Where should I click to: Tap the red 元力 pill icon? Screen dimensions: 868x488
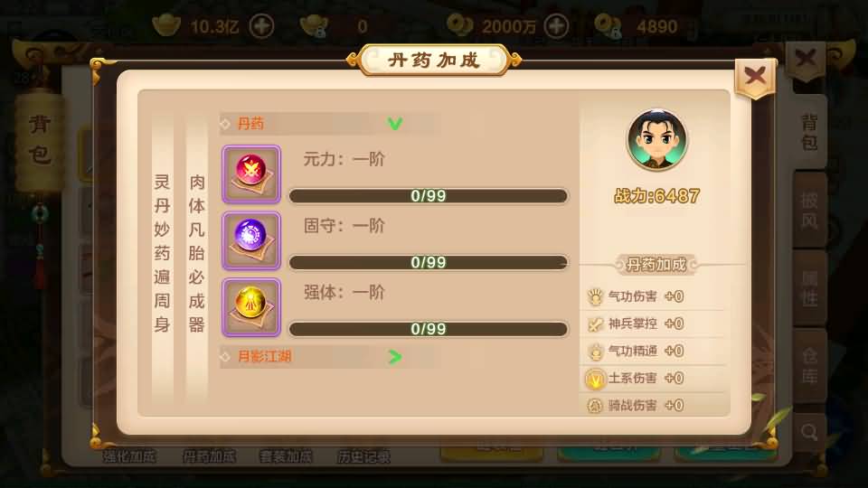(251, 174)
